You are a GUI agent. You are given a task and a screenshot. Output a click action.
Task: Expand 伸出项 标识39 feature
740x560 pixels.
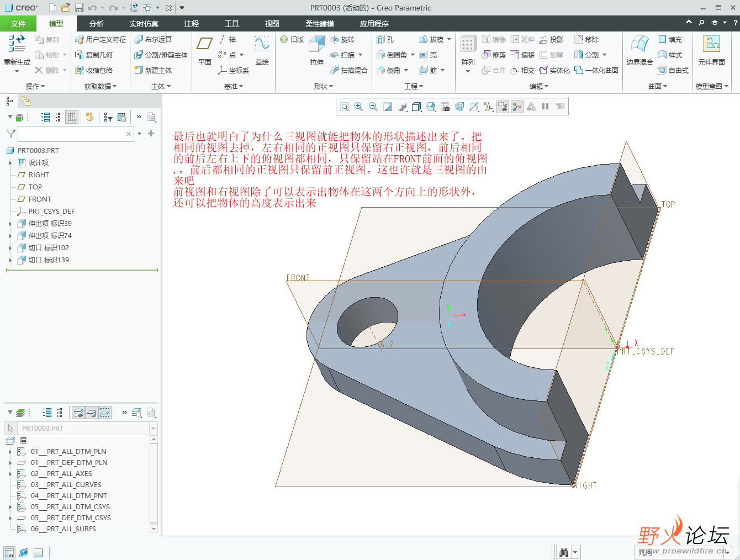point(10,224)
